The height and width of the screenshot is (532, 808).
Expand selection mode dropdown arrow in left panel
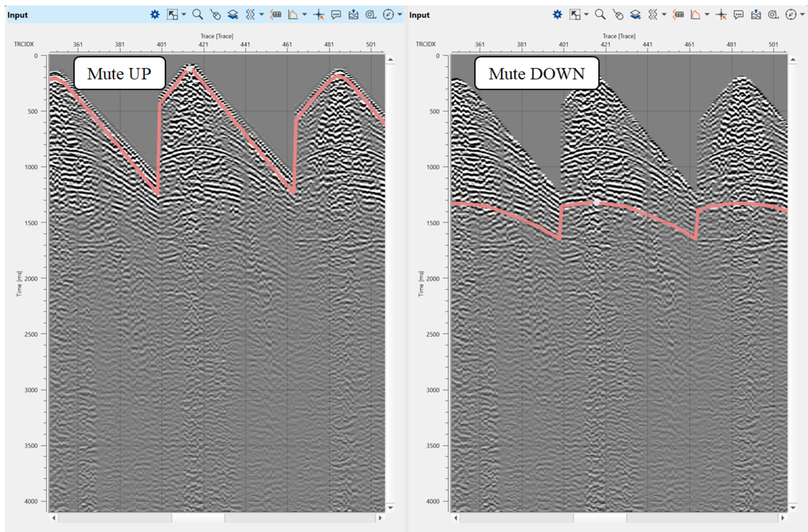pos(184,15)
